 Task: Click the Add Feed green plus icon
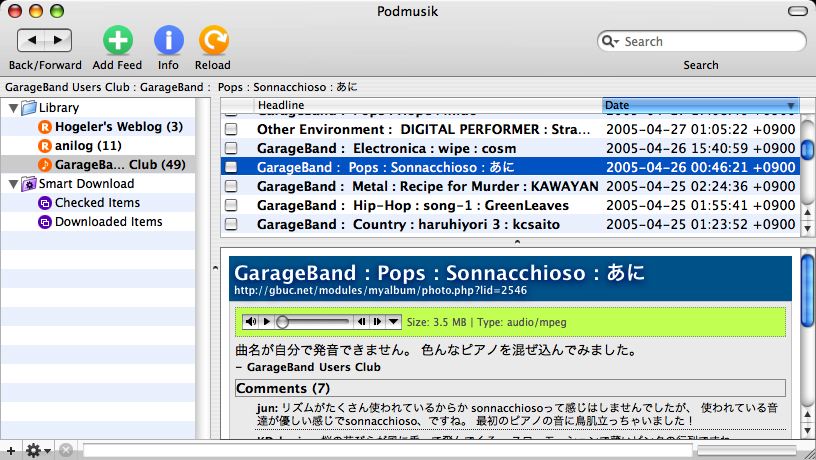pos(117,40)
